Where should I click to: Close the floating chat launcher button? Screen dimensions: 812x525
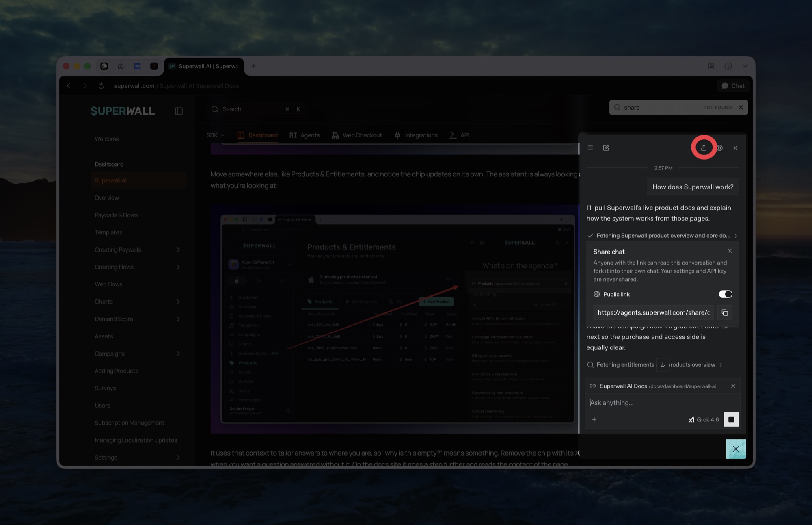(x=736, y=449)
